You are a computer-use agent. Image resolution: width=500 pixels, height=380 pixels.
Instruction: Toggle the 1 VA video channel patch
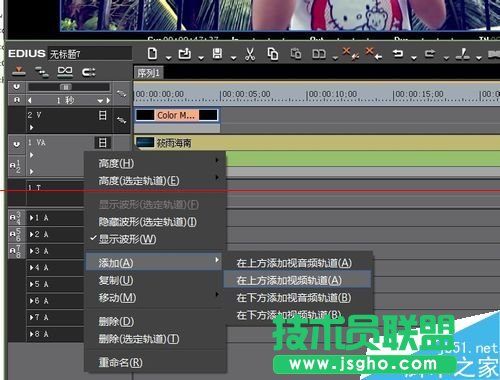click(16, 144)
